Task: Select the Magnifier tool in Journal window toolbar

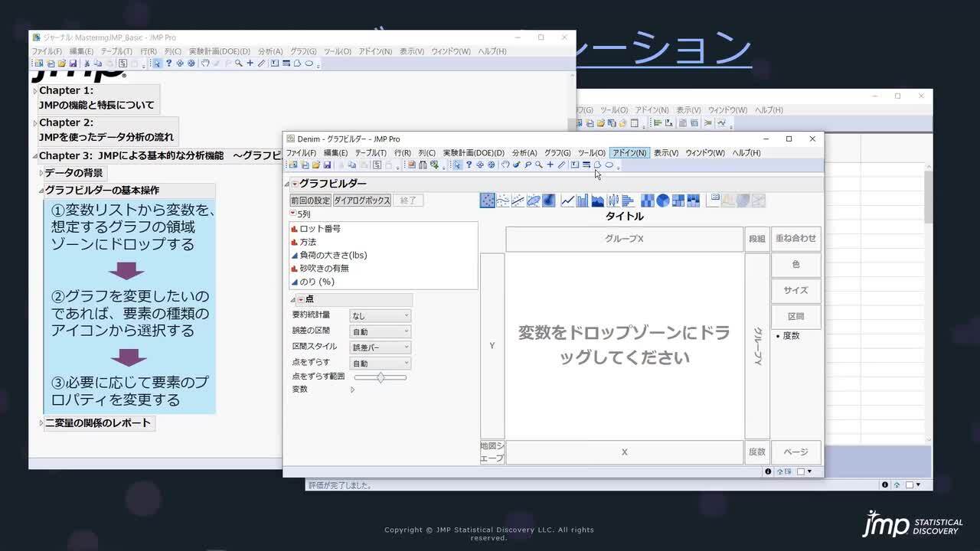Action: tap(239, 64)
